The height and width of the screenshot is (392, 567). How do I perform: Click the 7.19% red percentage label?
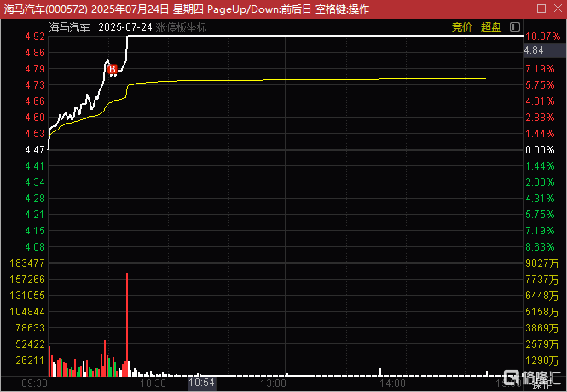coord(540,69)
